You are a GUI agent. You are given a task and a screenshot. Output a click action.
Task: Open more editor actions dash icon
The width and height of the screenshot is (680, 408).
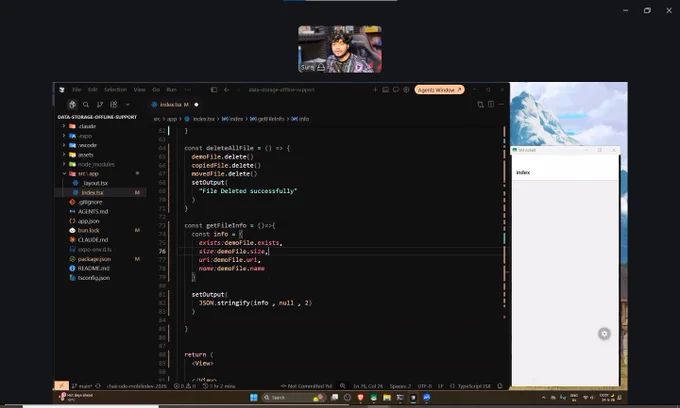tap(501, 104)
